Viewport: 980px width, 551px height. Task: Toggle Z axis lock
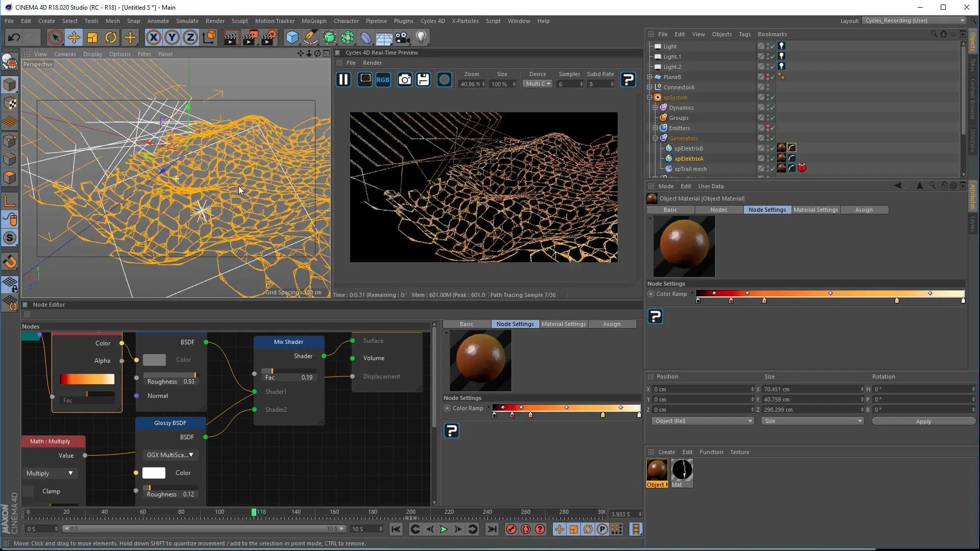190,37
